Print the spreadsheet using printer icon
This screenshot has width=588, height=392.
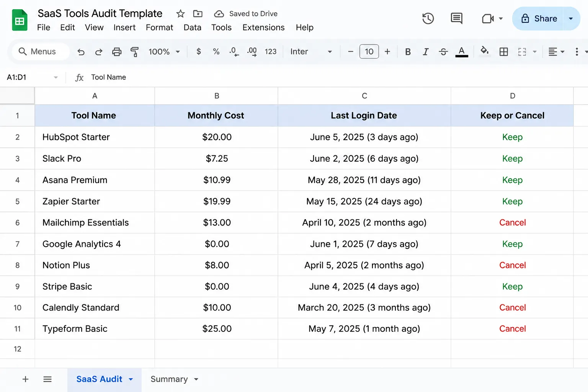117,52
